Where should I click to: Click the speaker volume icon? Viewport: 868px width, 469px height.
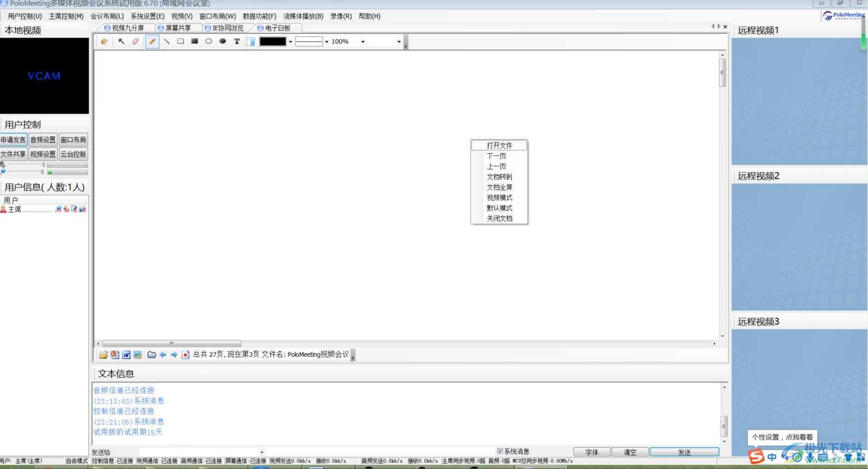pyautogui.click(x=3, y=165)
